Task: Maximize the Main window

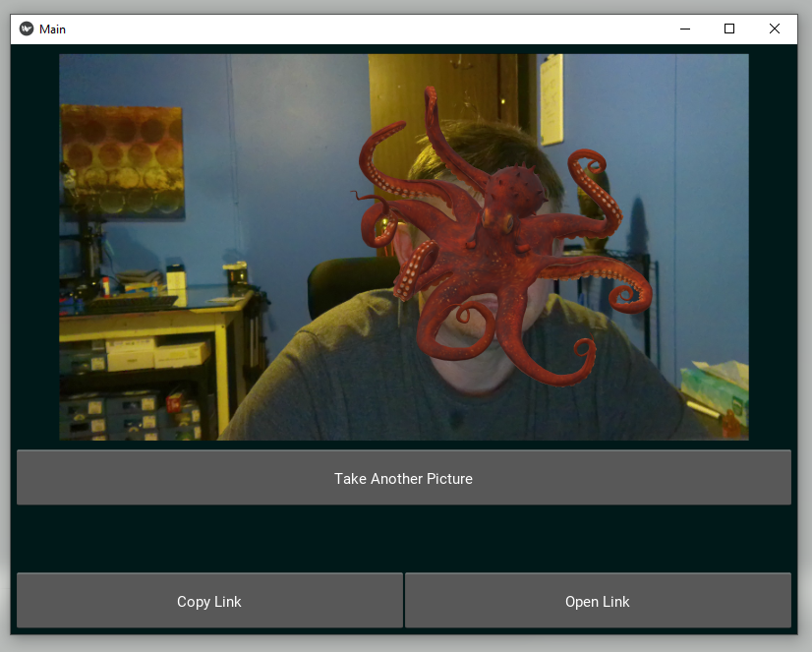Action: coord(729,29)
